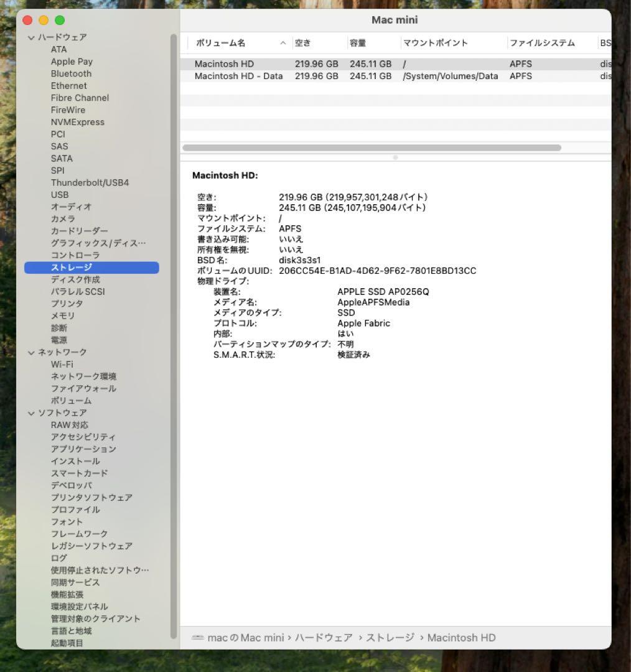This screenshot has height=672, width=631.
Task: Select the Macintosh HD volume row
Action: pos(396,64)
